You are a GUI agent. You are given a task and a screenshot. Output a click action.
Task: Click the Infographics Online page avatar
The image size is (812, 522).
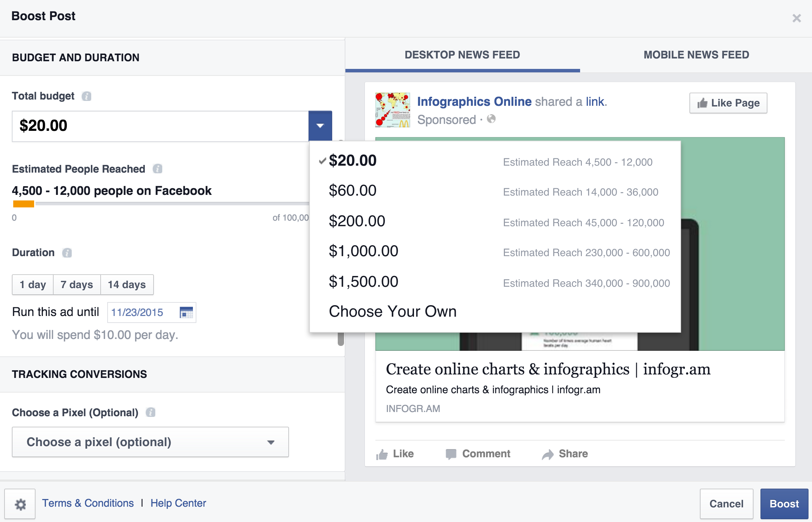tap(393, 110)
